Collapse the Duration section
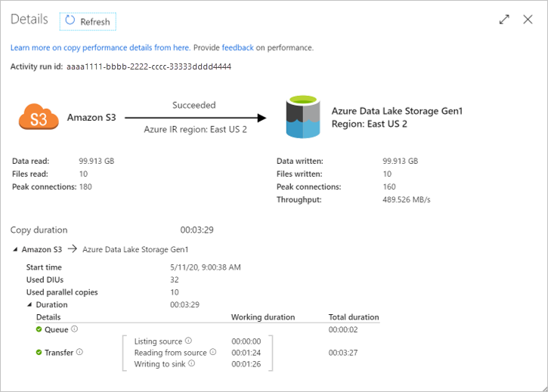Screen dimensions: 548x392 click(x=29, y=304)
